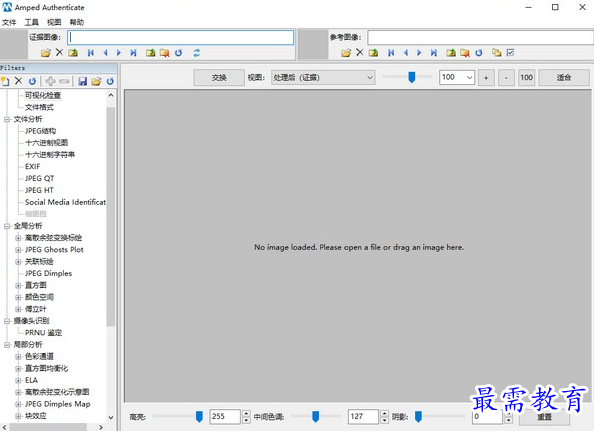Collapse the 摄像头识别 tree group

tap(7, 321)
